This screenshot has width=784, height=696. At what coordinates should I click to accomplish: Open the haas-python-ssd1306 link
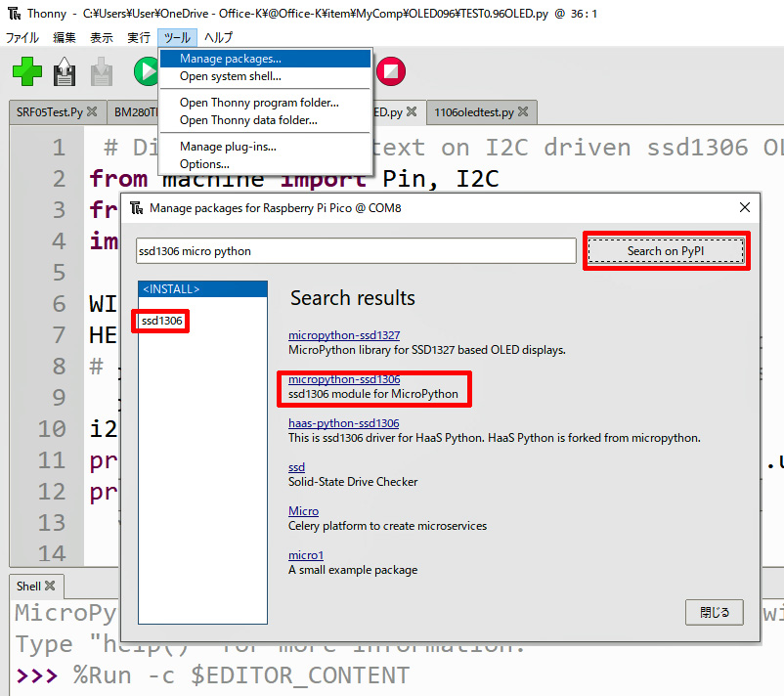[x=343, y=423]
